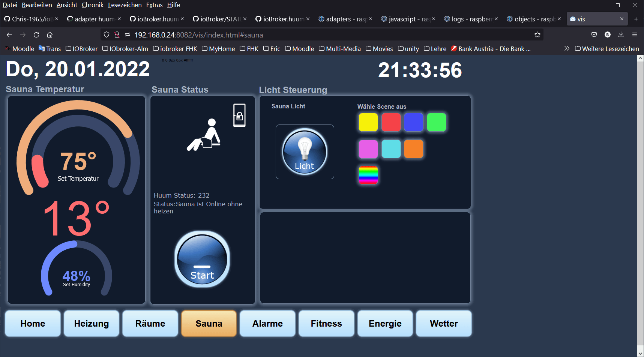644x357 pixels.
Task: Open the Räume navigation view
Action: (150, 324)
